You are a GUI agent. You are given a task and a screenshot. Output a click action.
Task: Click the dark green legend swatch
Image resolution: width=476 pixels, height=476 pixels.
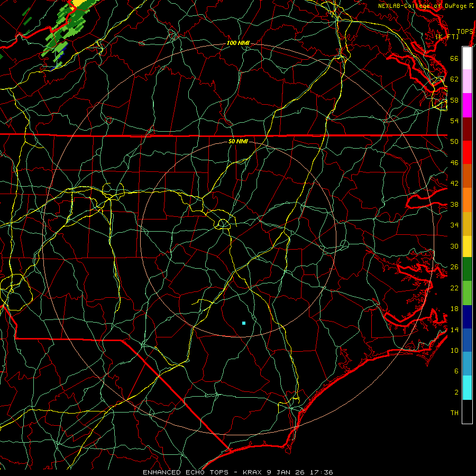coord(467,269)
